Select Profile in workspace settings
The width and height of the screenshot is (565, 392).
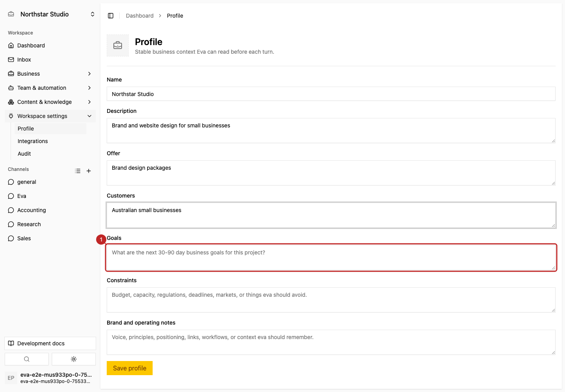(x=50, y=129)
